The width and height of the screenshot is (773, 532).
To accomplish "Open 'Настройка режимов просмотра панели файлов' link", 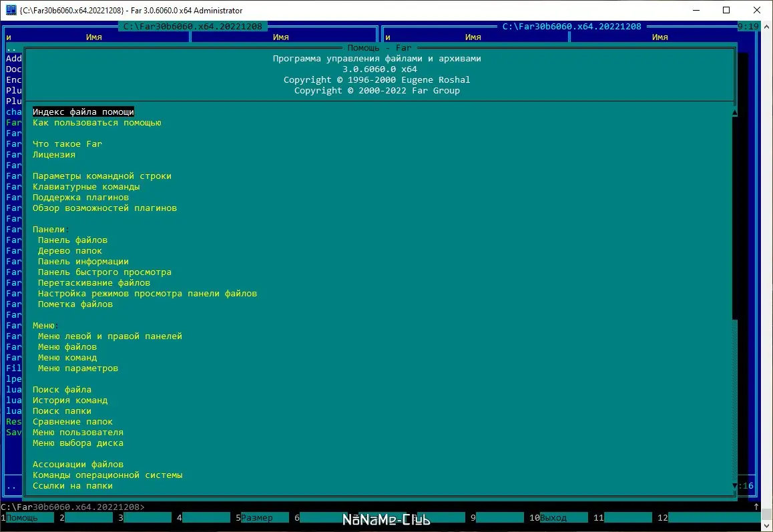I will click(x=148, y=294).
